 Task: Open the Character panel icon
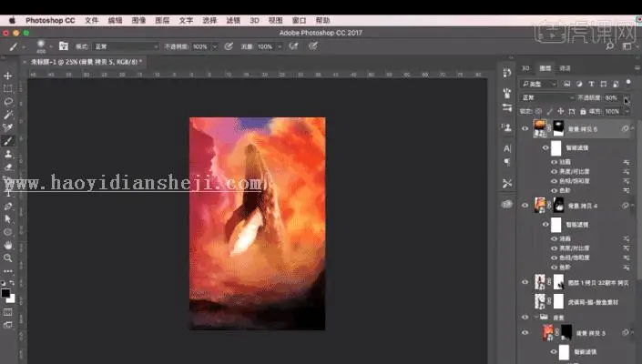point(507,148)
